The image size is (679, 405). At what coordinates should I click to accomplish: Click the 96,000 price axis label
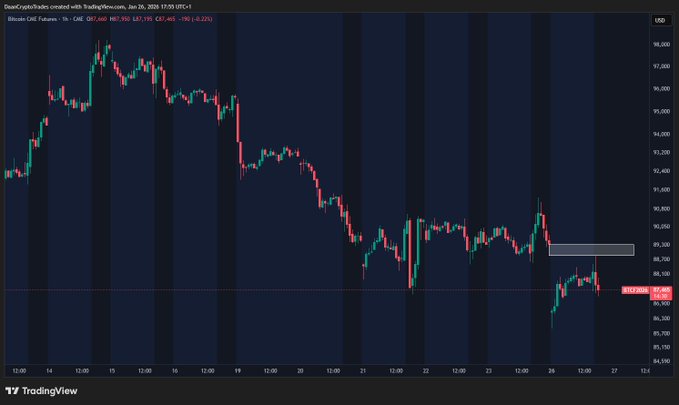click(661, 89)
